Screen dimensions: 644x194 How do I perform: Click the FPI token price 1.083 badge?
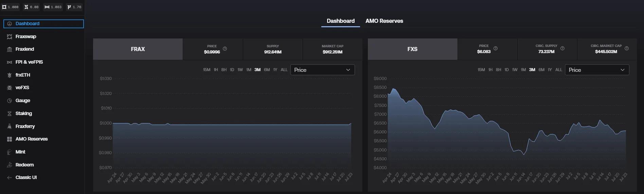point(53,7)
